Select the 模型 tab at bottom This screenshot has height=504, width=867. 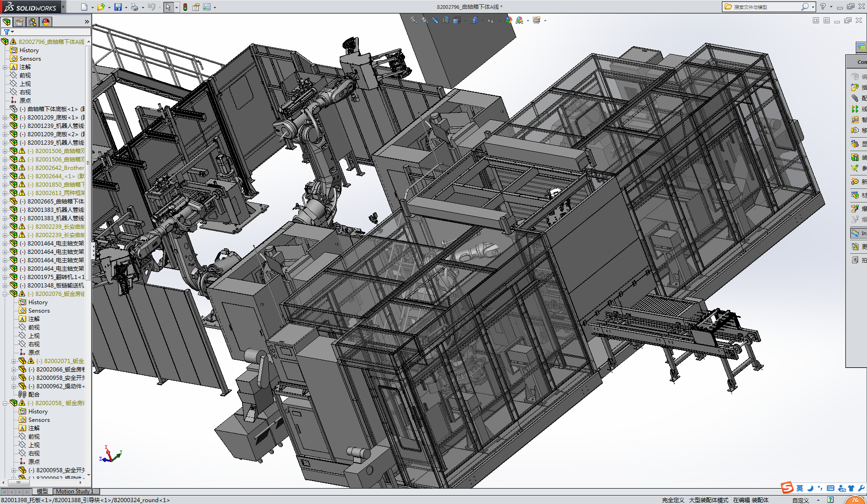(42, 491)
